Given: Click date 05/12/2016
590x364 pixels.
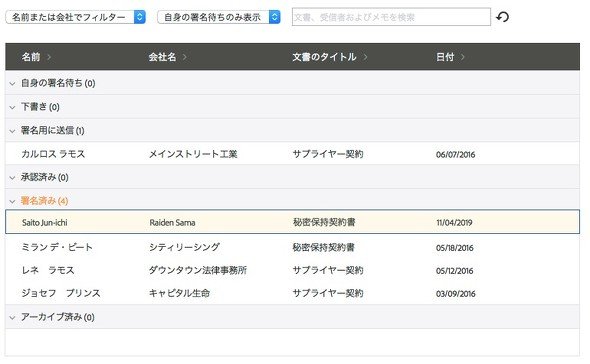Looking at the screenshot, I should pos(455,271).
